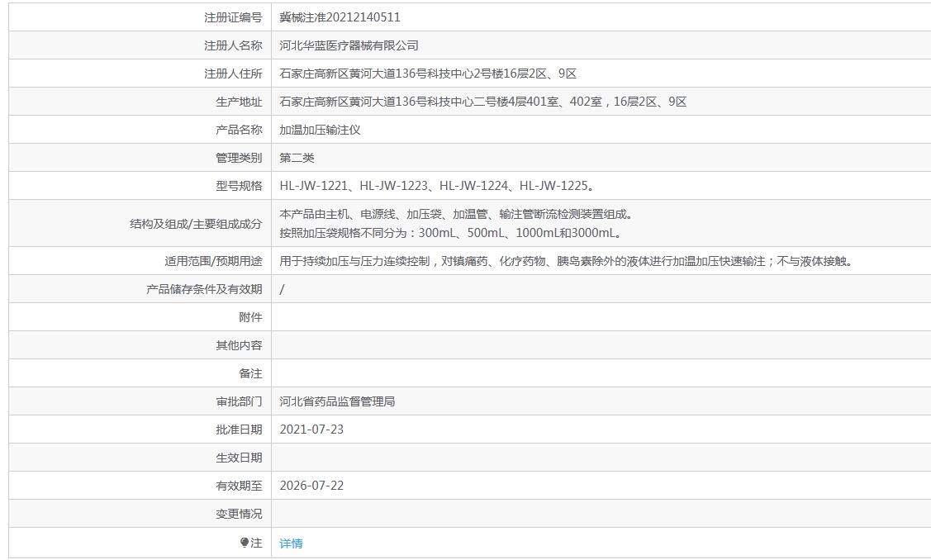This screenshot has height=560, width=931.
Task: Select approving body 河北省药品监督管理局
Action: pos(337,401)
